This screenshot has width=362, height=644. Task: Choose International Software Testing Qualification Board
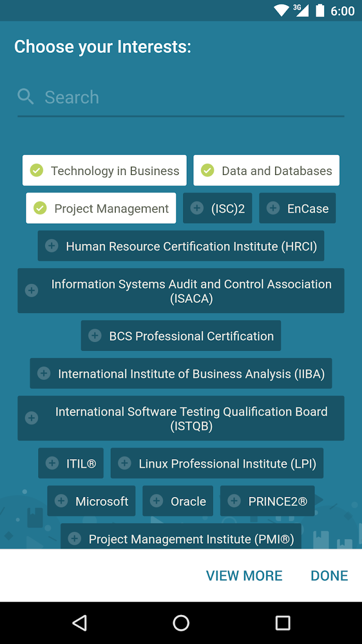pos(181,418)
